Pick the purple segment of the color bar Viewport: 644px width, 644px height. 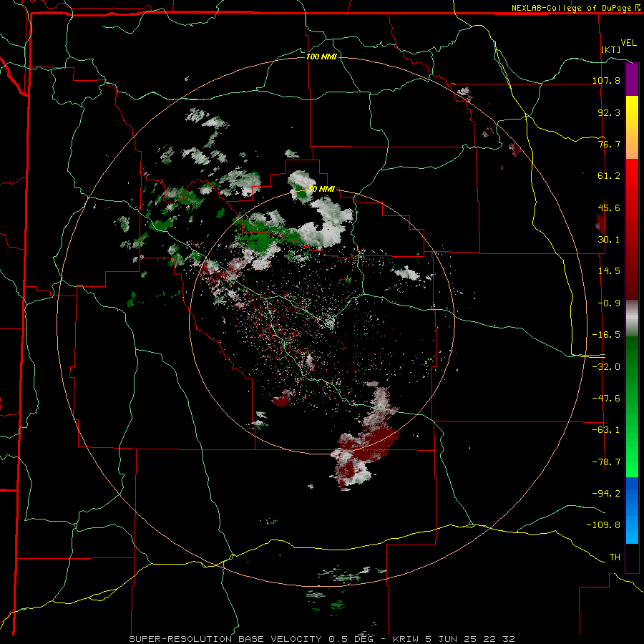coord(632,80)
